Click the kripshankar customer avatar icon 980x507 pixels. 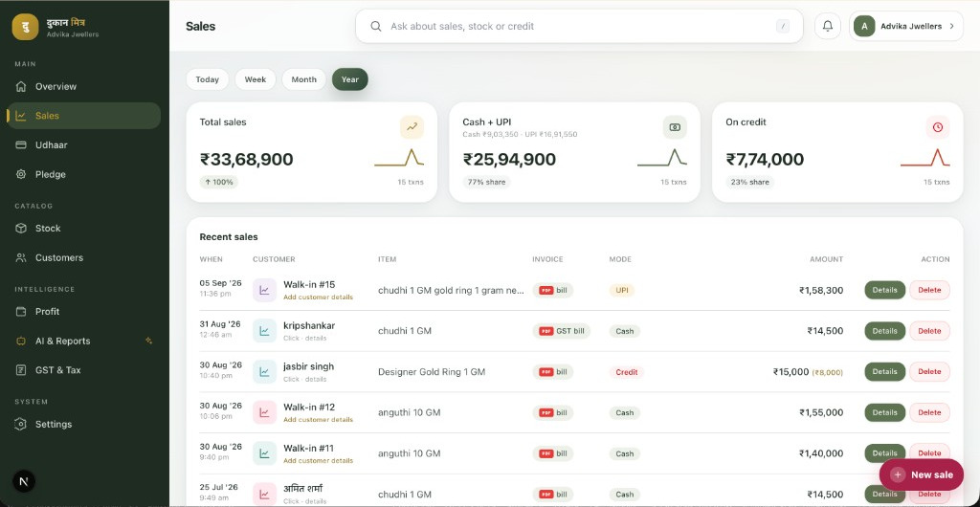[x=264, y=331]
